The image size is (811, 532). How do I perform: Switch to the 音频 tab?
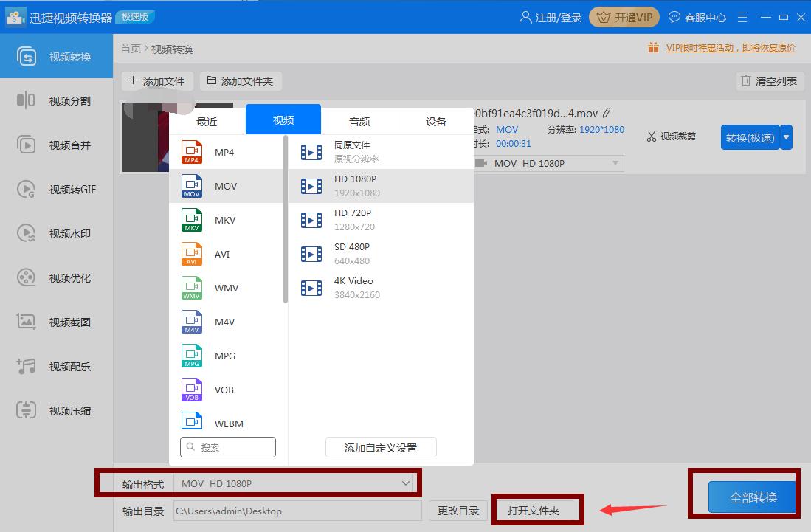tap(359, 122)
